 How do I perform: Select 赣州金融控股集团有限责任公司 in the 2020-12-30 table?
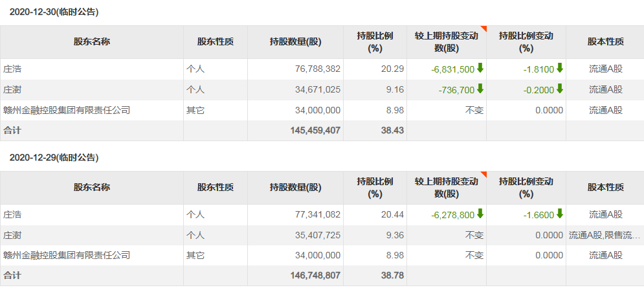67,110
